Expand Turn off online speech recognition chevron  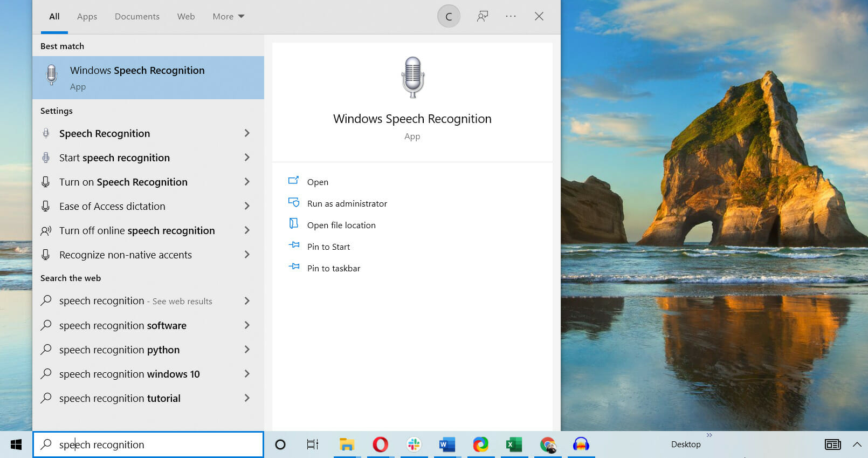click(247, 230)
